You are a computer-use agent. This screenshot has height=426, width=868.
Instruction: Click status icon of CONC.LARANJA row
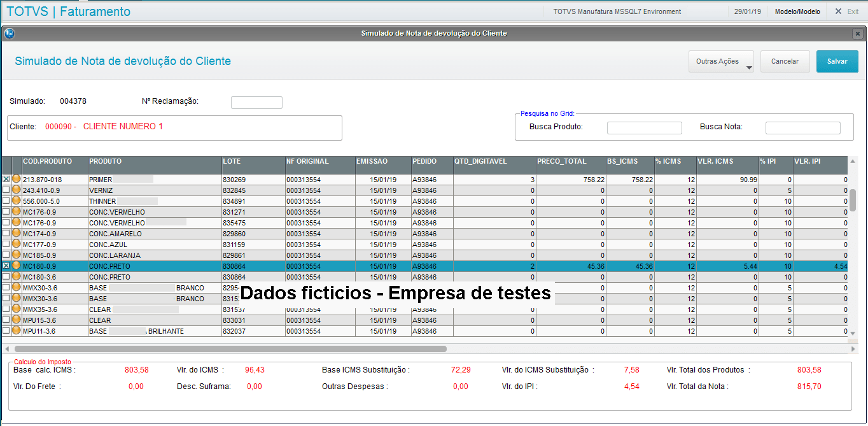[17, 255]
